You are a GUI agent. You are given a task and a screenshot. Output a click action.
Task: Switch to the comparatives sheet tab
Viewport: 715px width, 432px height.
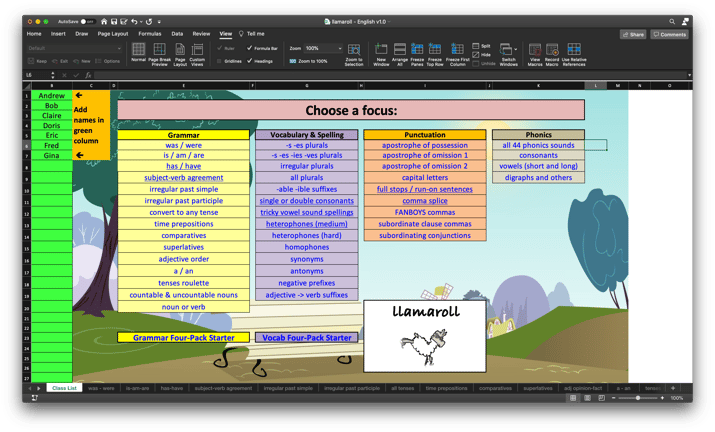pyautogui.click(x=495, y=388)
